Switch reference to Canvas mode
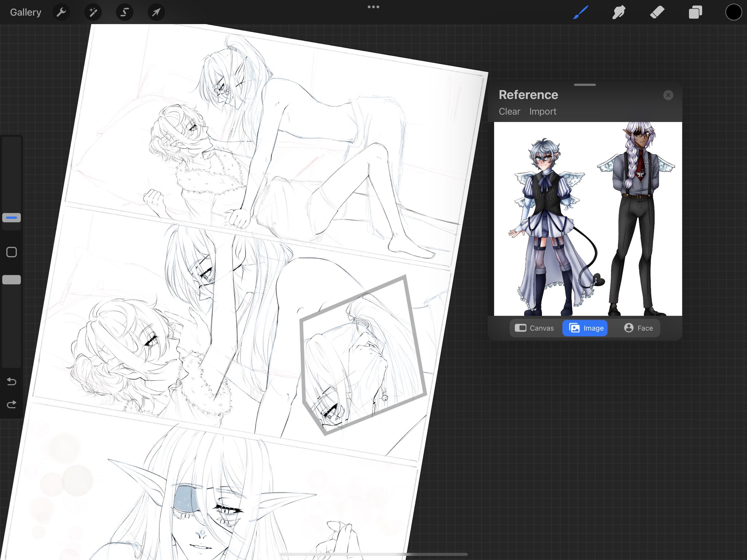The height and width of the screenshot is (560, 747). (534, 328)
